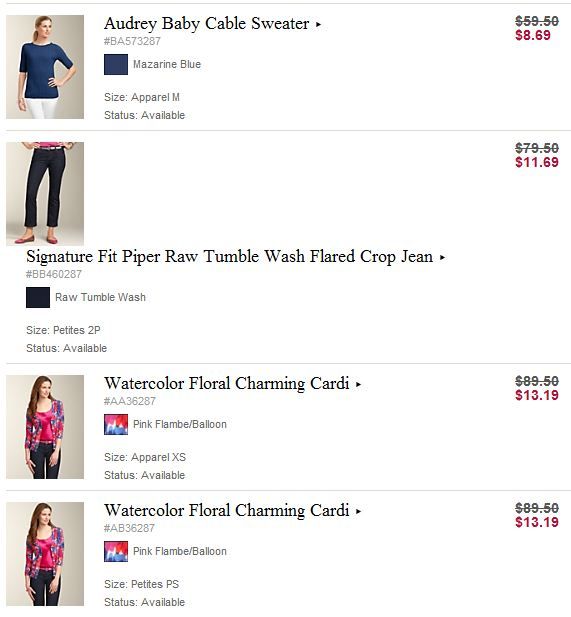This screenshot has height=617, width=571.
Task: Open Signature Fit Piper Raw Tumble Wash Jean link
Action: 229,257
